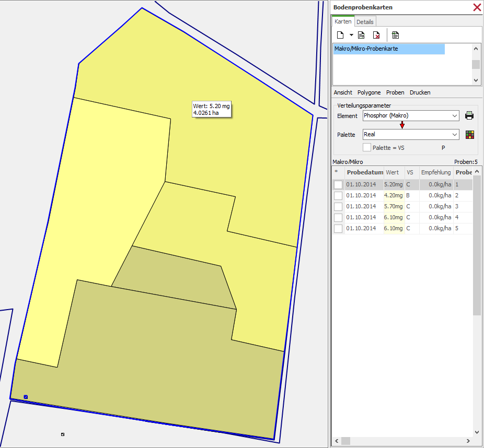
Task: Click the new sample map document icon
Action: coord(340,35)
